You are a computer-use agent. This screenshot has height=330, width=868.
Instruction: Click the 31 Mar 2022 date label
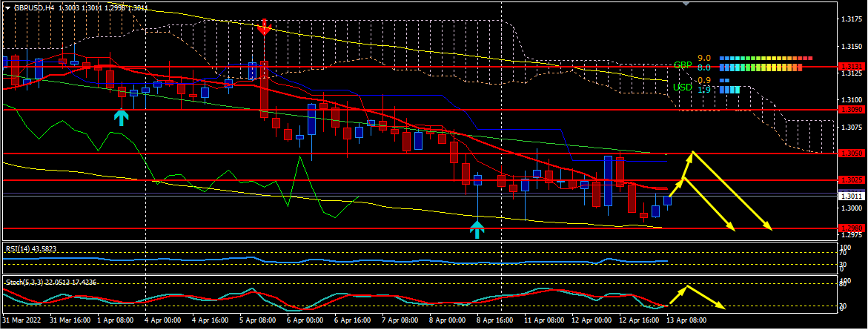tap(21, 320)
